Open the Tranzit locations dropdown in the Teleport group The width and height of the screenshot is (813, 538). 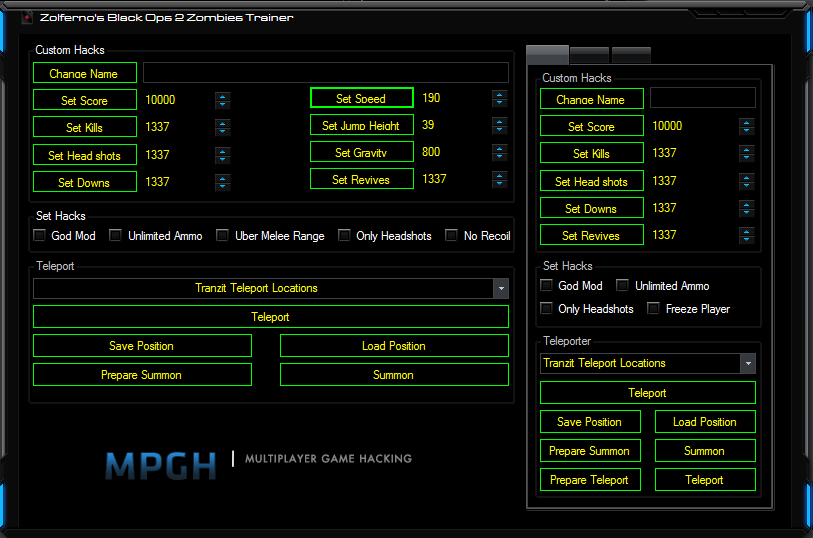pyautogui.click(x=501, y=288)
